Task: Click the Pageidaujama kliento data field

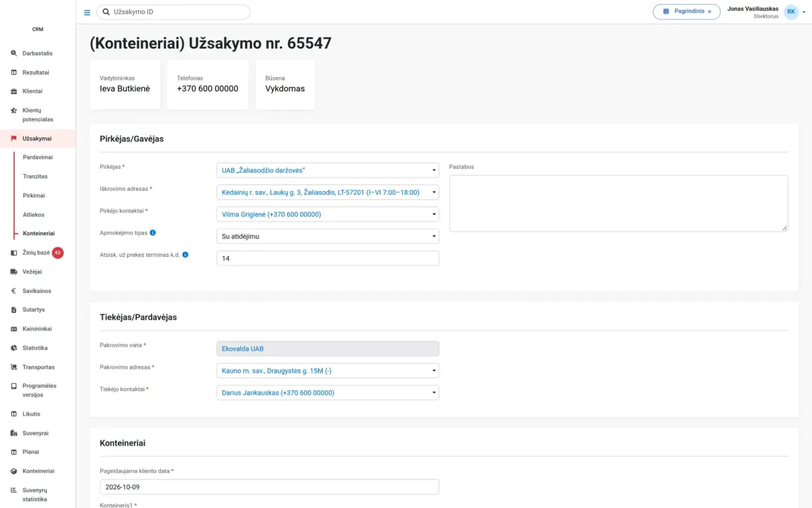Action: coord(269,487)
